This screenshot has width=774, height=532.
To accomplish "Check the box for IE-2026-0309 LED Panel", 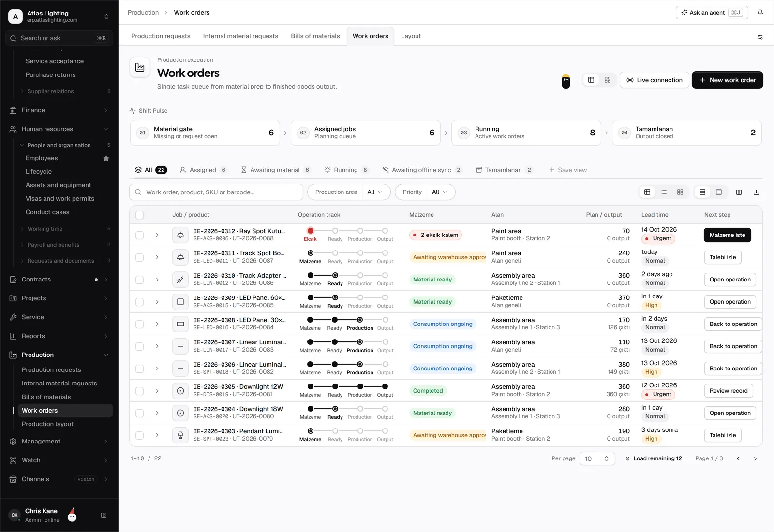I will [x=140, y=302].
